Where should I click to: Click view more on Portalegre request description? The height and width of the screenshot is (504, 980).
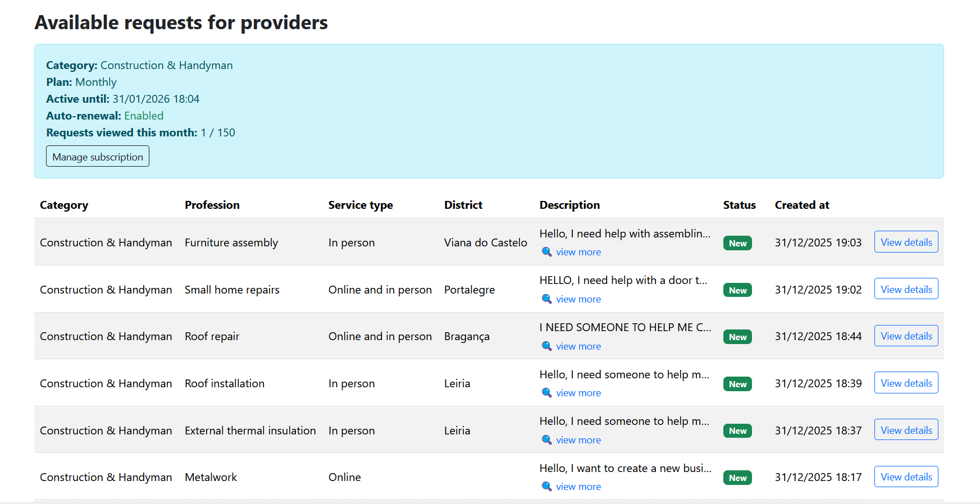[x=578, y=299]
